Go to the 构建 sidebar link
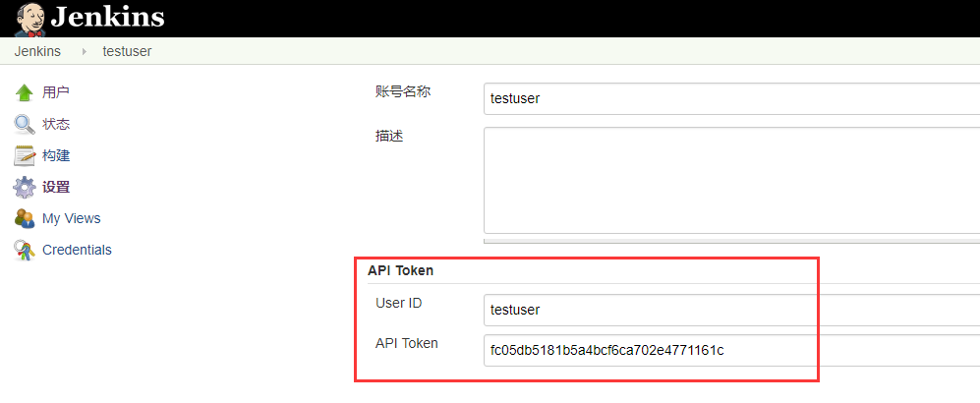Viewport: 980px width, 403px height. pos(56,155)
